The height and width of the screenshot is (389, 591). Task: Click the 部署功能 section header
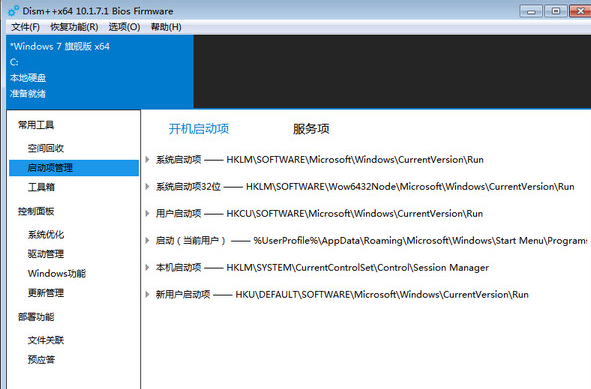pos(36,317)
